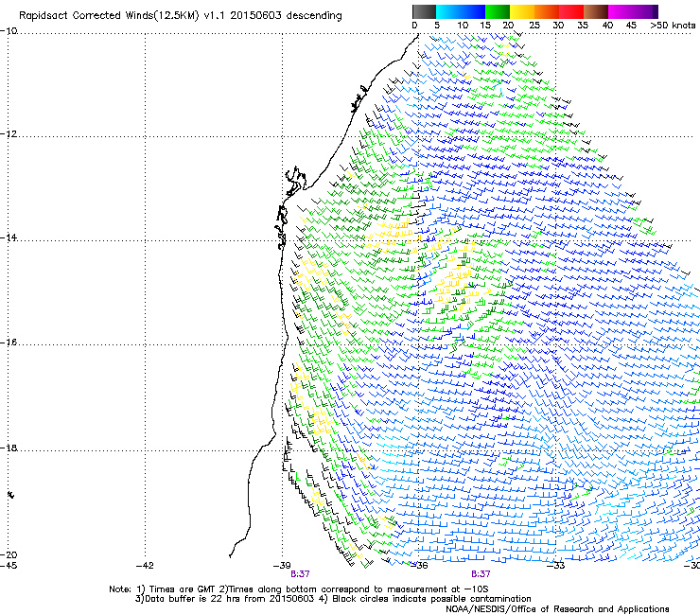The width and height of the screenshot is (700, 615).
Task: Select the '15' label under the color bar
Action: pyautogui.click(x=485, y=26)
